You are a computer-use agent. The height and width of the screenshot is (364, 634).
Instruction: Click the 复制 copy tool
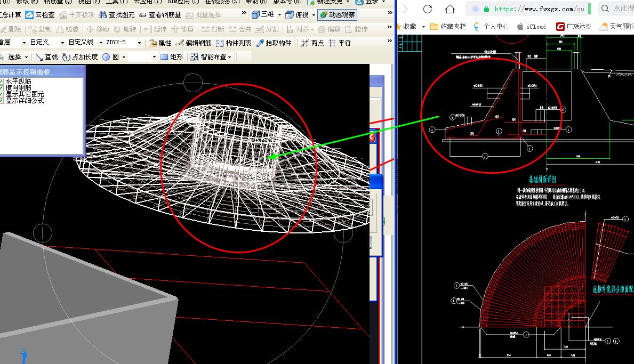pyautogui.click(x=40, y=29)
